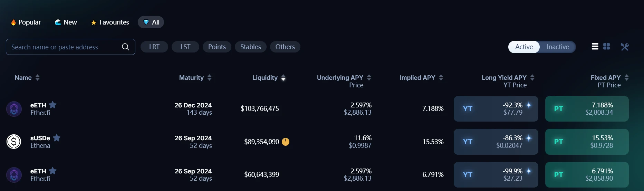This screenshot has width=644, height=191.
Task: Enable the LRT category filter
Action: tap(154, 47)
